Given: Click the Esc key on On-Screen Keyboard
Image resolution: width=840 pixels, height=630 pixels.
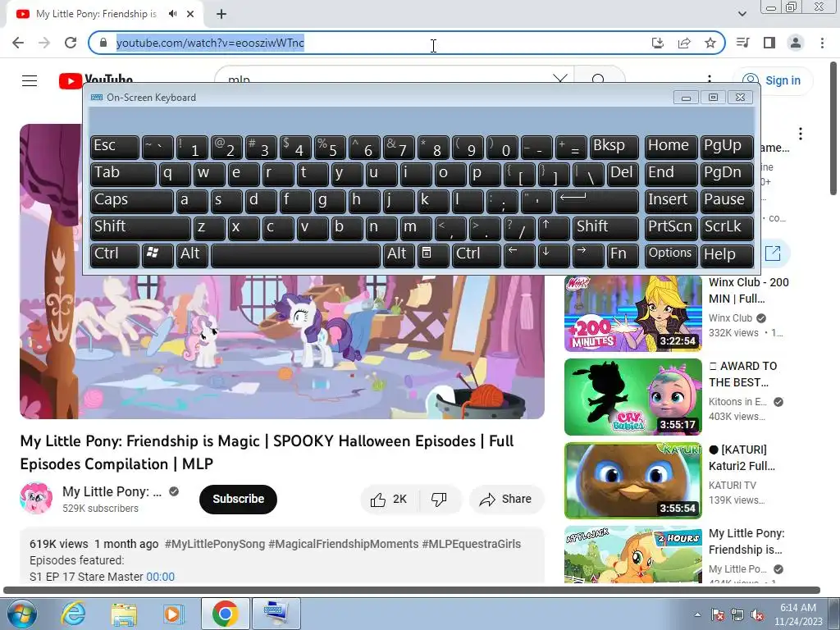Looking at the screenshot, I should [114, 148].
